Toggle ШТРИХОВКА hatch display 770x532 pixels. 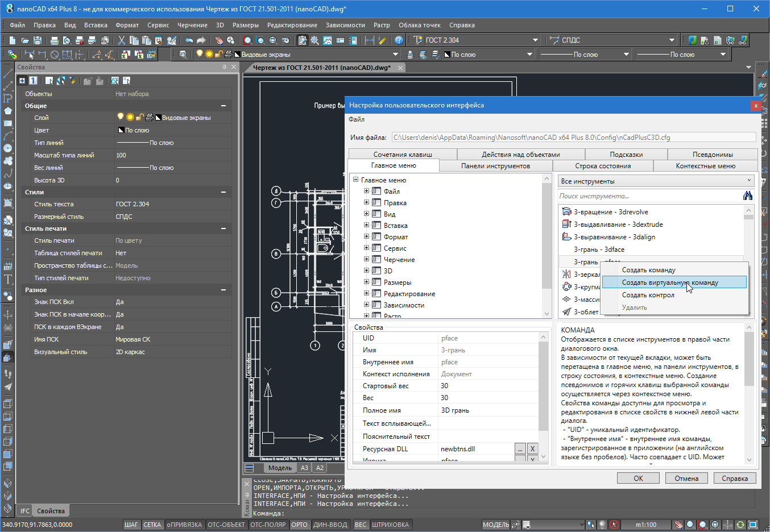pos(391,525)
